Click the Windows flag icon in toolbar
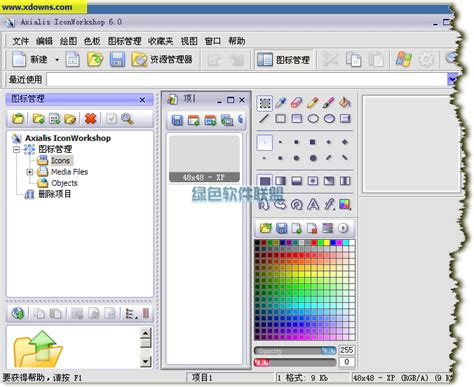Screen dimensions: 474x387 point(404,59)
